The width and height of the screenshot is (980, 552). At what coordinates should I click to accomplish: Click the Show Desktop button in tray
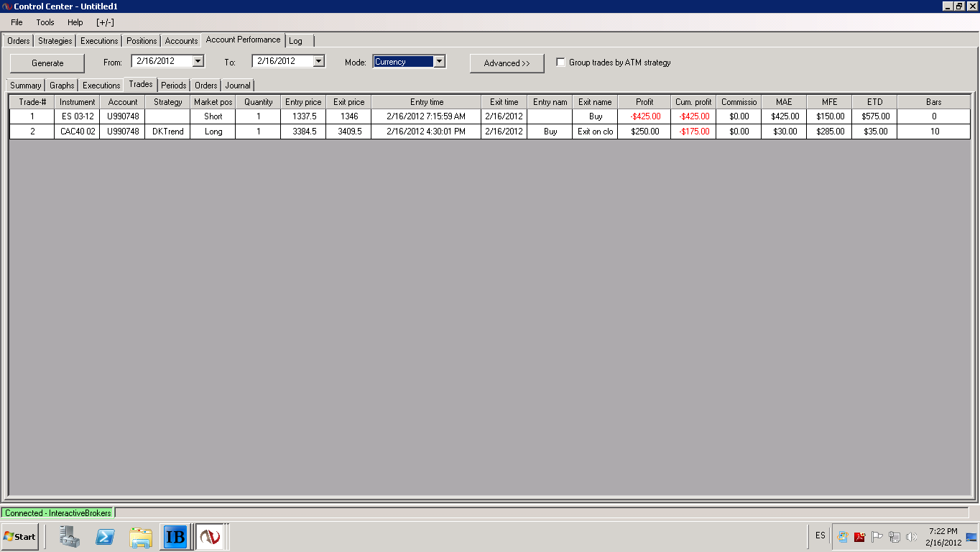tap(971, 536)
